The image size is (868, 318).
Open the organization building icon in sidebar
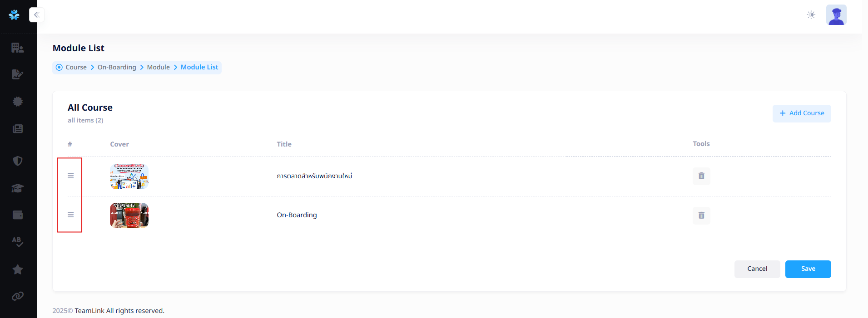pos(18,48)
